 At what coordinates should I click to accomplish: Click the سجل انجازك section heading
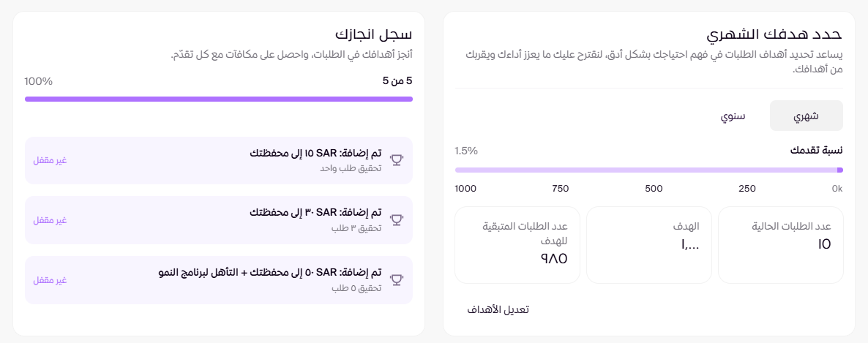(373, 34)
